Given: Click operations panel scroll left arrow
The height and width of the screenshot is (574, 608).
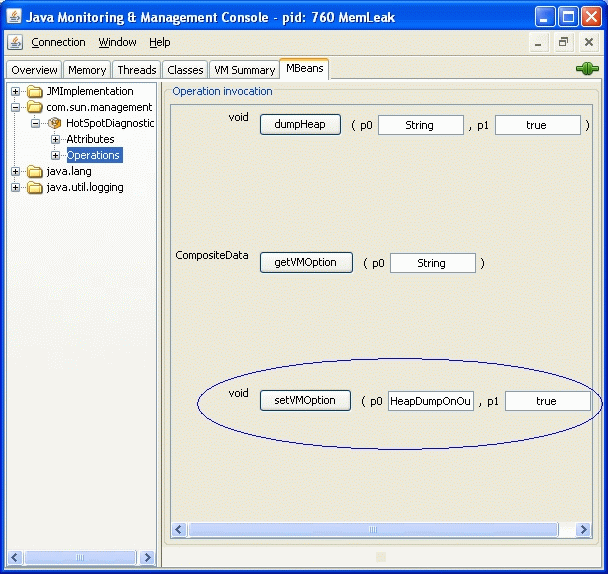Looking at the screenshot, I should pos(179,529).
